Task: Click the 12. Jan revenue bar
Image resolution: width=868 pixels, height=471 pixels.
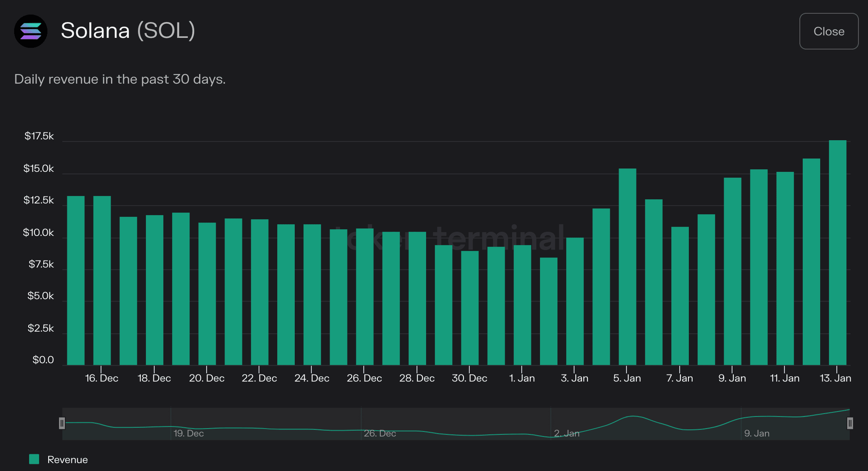Action: click(811, 262)
